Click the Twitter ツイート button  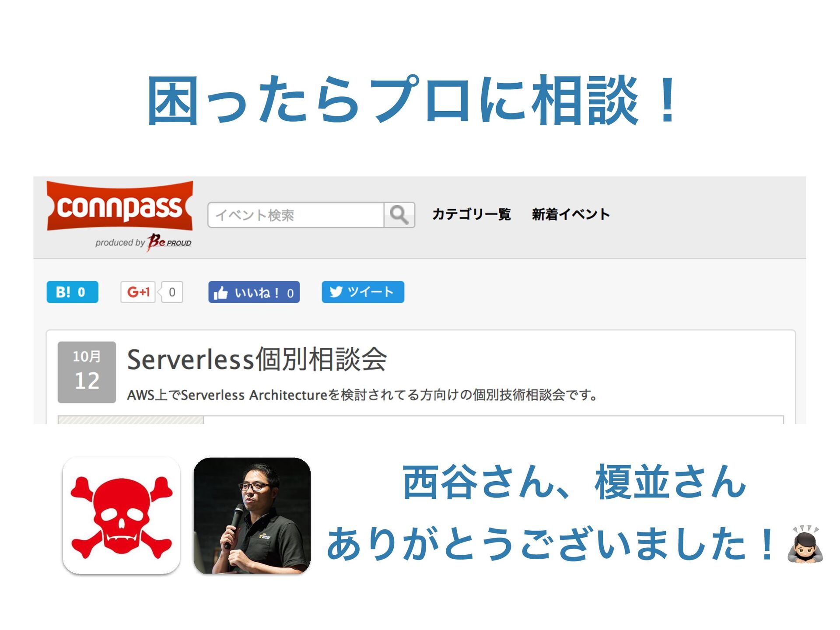pyautogui.click(x=363, y=292)
